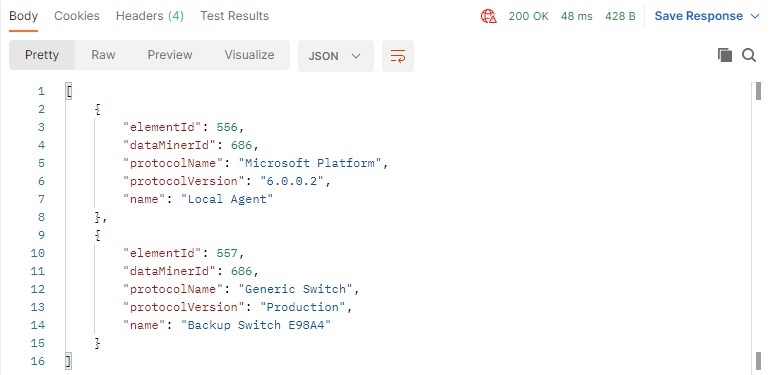Click line number 16 in the gutter

[37, 361]
